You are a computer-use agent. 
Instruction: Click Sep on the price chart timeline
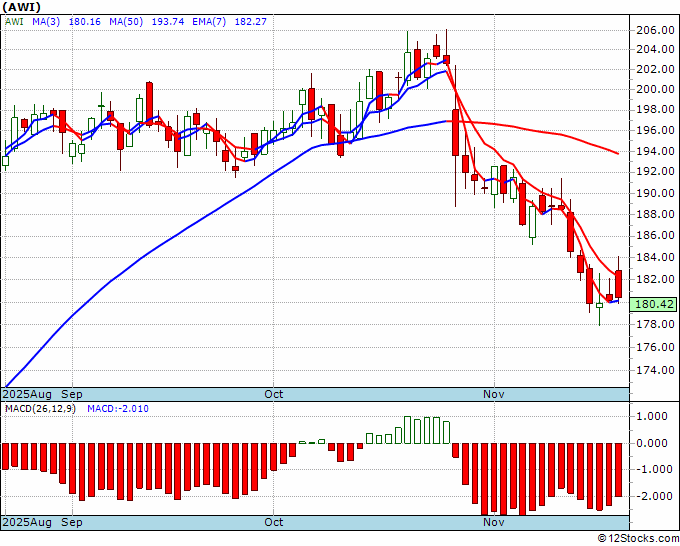pyautogui.click(x=72, y=394)
